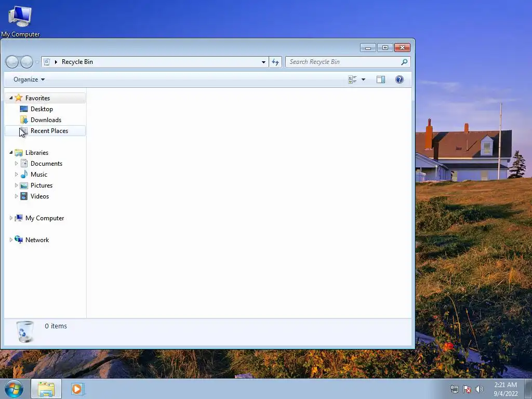Click the Network globe icon
The width and height of the screenshot is (532, 399).
click(19, 240)
